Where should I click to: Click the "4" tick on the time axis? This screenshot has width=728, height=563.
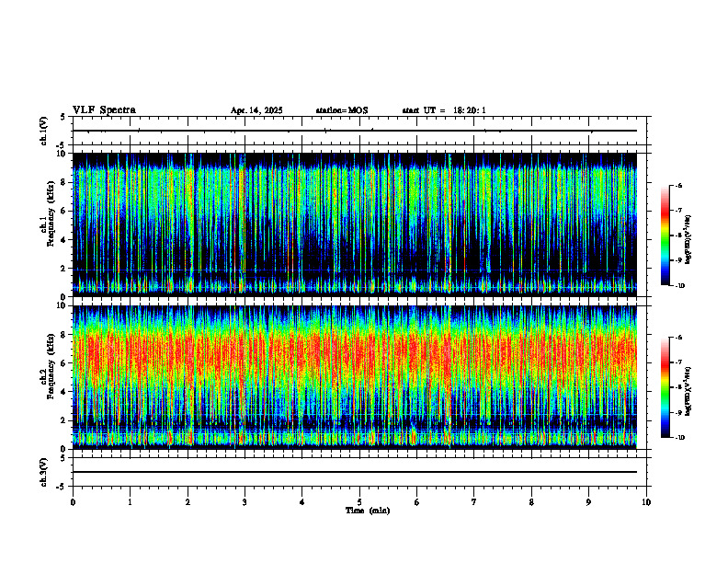coord(302,502)
